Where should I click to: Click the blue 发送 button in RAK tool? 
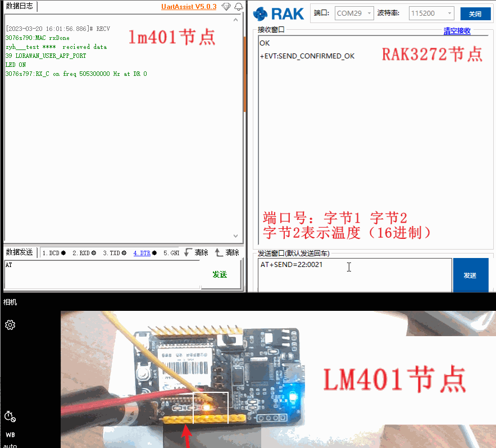470,275
